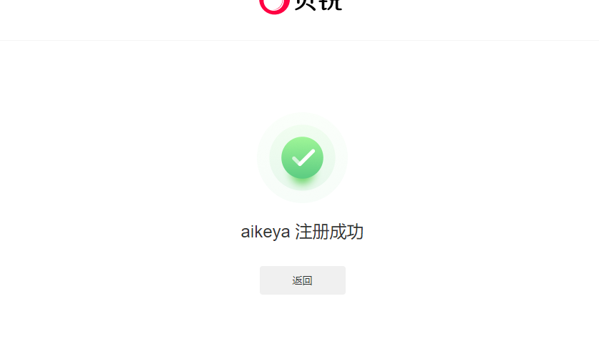Screen dimensions: 599x364
Task: Select the logo brand text at top
Action: 318,5
